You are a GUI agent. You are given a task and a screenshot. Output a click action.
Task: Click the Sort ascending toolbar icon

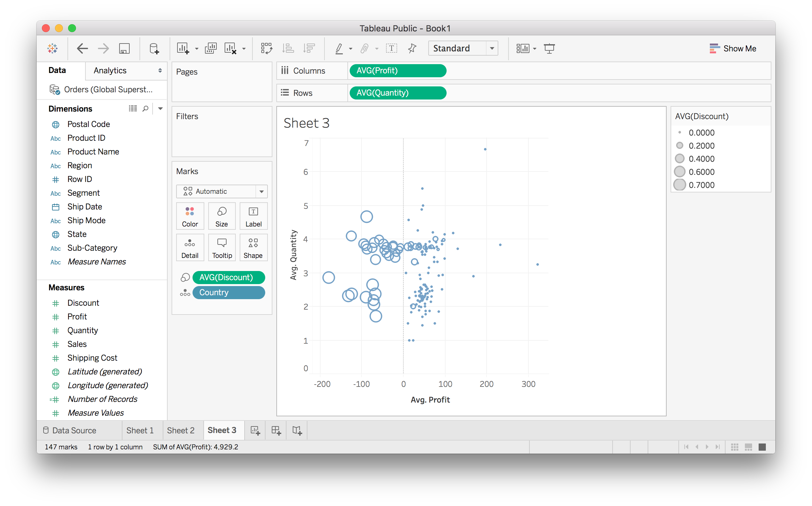coord(288,48)
